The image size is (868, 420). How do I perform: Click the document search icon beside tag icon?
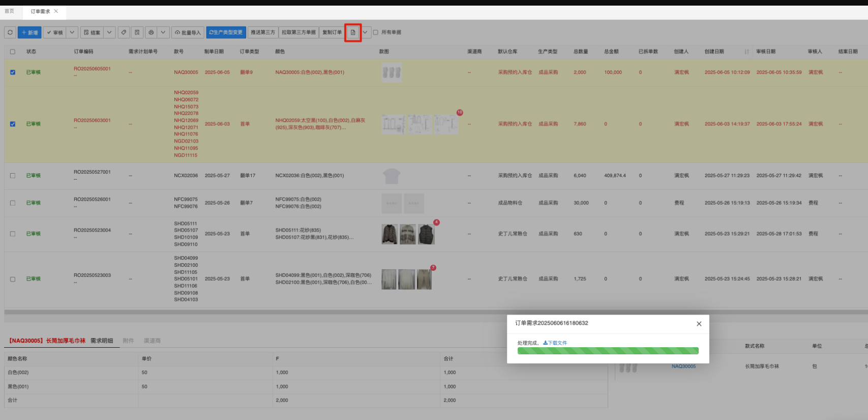(x=137, y=33)
